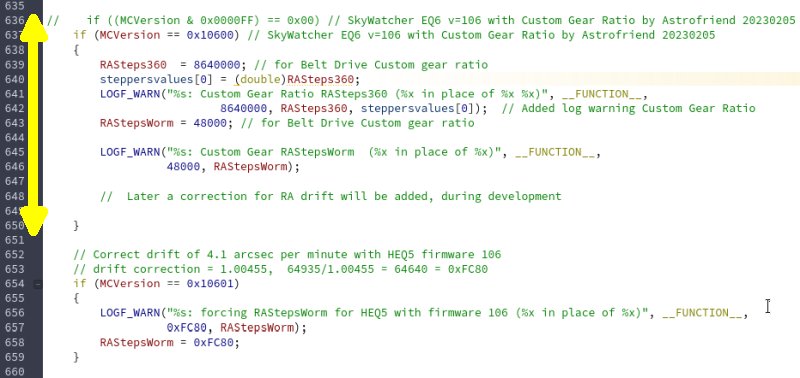The image size is (800, 378).
Task: Click the HEQ5 firmware comment on line 652
Action: pyautogui.click(x=287, y=255)
